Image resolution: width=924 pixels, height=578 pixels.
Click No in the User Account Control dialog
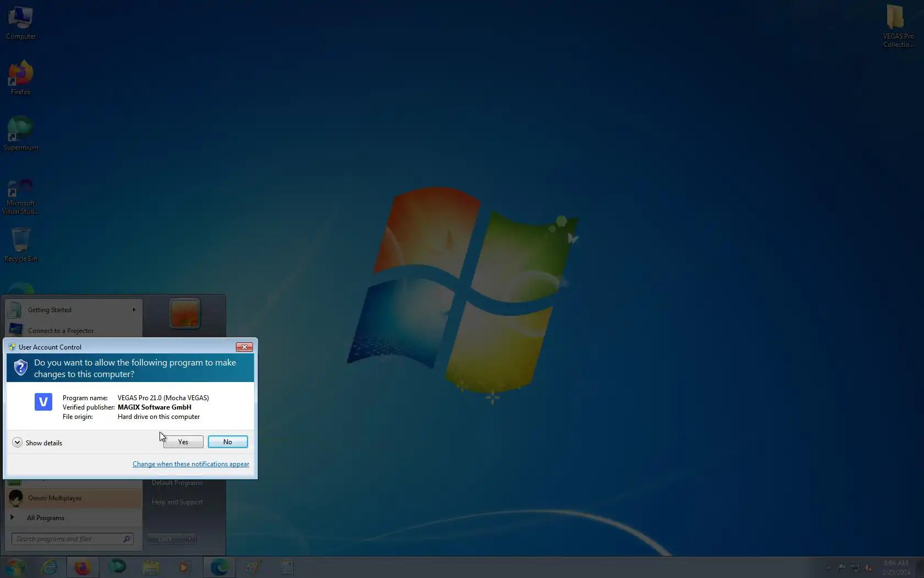coord(228,442)
